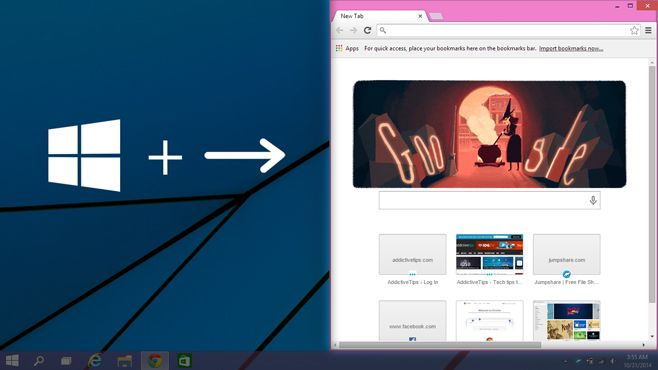The image size is (658, 370).
Task: Click the horizontal scrollbar at the page bottom
Action: (x=440, y=345)
